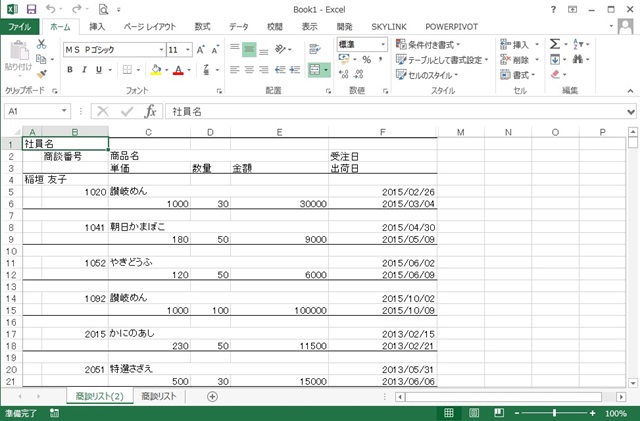Click セルのスタイル button

pos(427,75)
